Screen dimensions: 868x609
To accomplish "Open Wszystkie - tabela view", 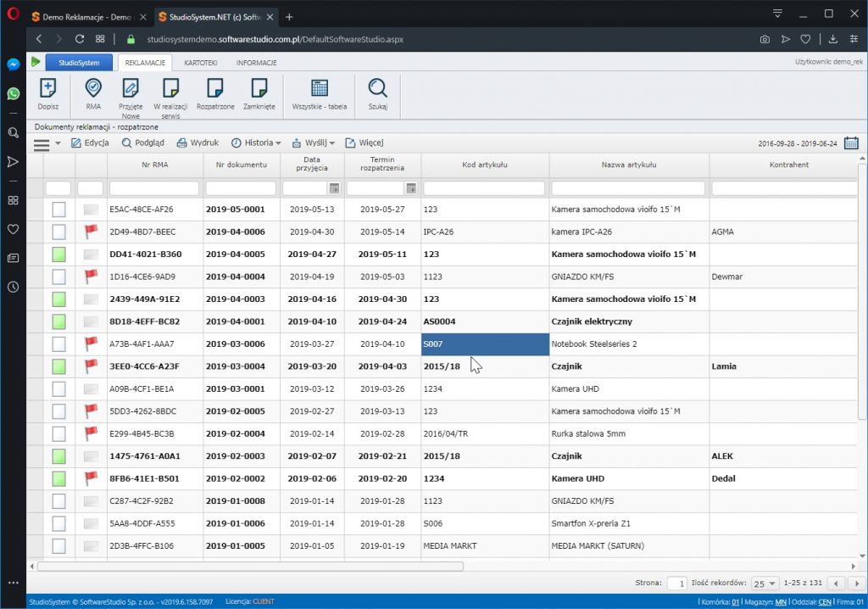I will (x=320, y=87).
